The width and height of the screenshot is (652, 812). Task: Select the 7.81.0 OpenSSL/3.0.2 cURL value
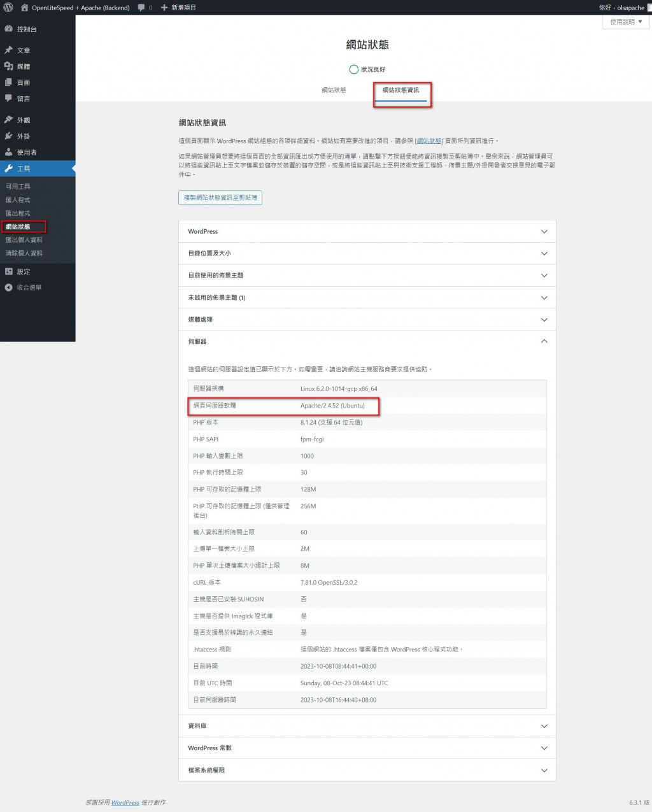click(329, 583)
